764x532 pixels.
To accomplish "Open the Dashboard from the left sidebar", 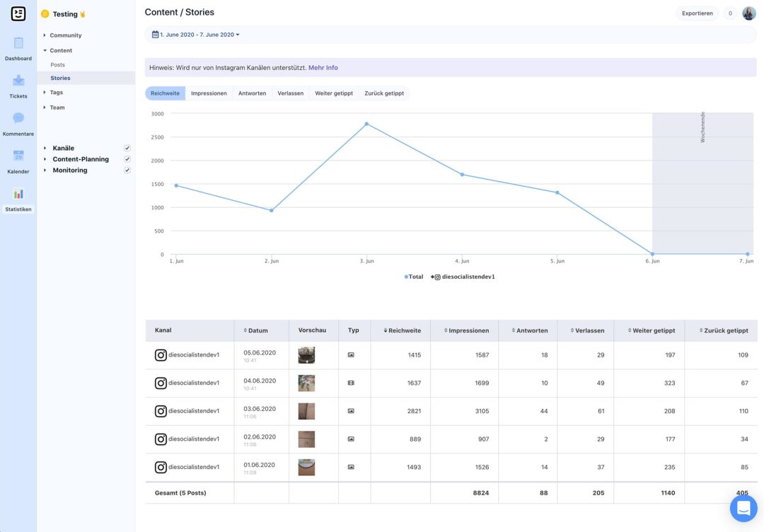I will 18,46.
